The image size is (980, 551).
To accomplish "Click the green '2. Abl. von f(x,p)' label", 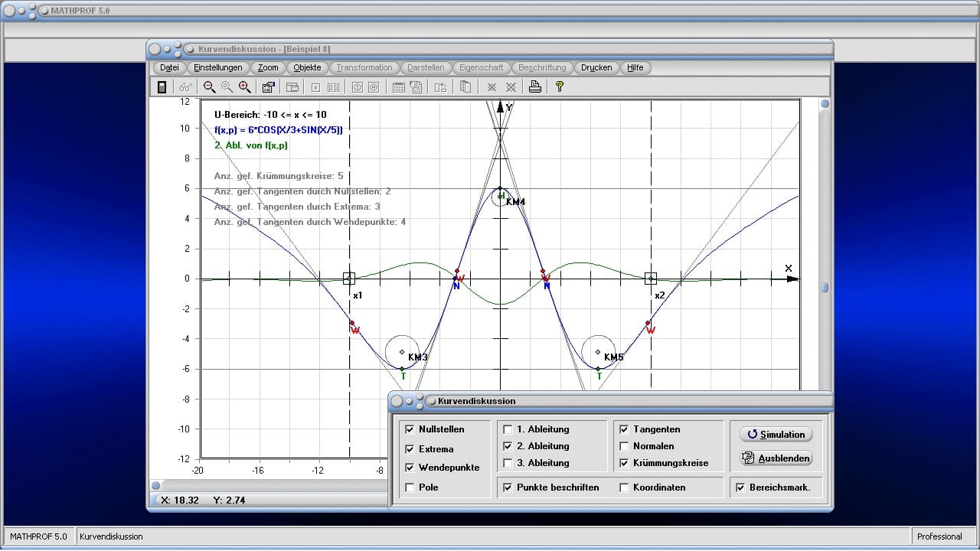I will (x=251, y=145).
